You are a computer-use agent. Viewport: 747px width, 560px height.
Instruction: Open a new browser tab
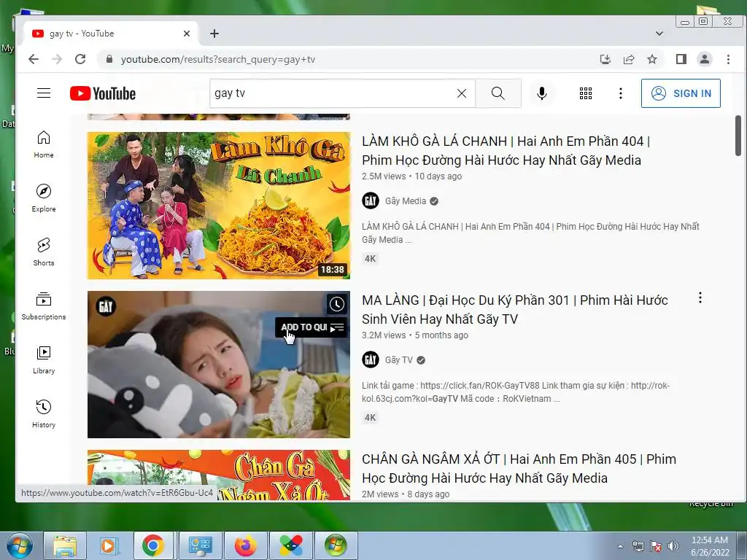click(214, 34)
